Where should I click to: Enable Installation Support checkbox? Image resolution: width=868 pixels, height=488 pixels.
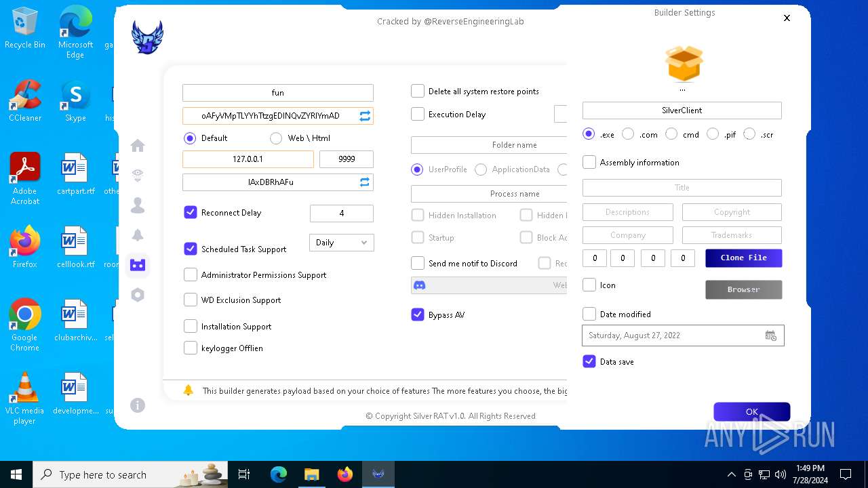pyautogui.click(x=191, y=326)
